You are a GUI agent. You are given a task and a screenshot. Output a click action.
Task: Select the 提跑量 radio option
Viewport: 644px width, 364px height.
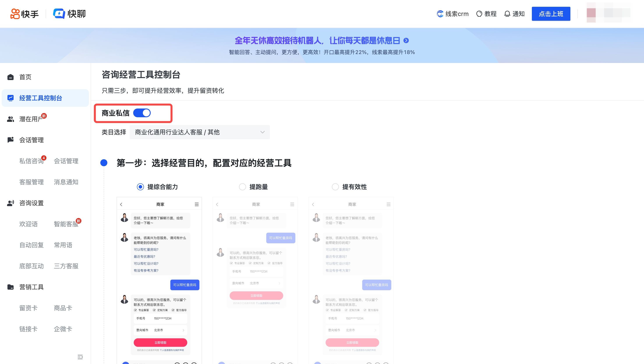pyautogui.click(x=242, y=187)
